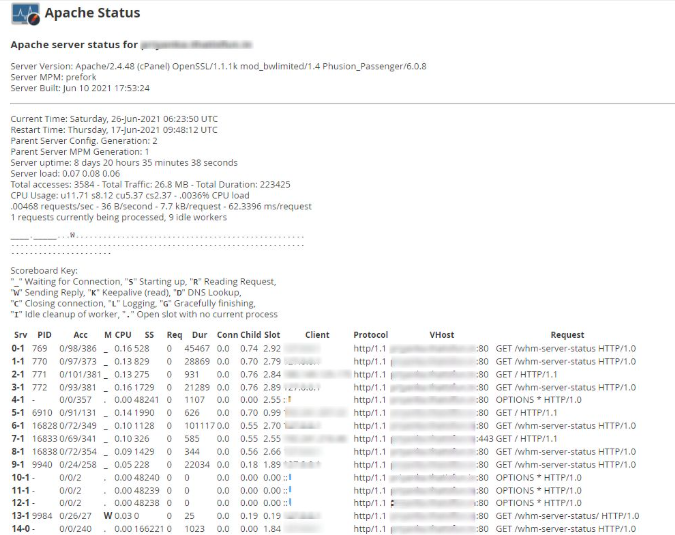Viewport: 675px width, 535px height.
Task: Click the Req column header
Action: pos(174,335)
